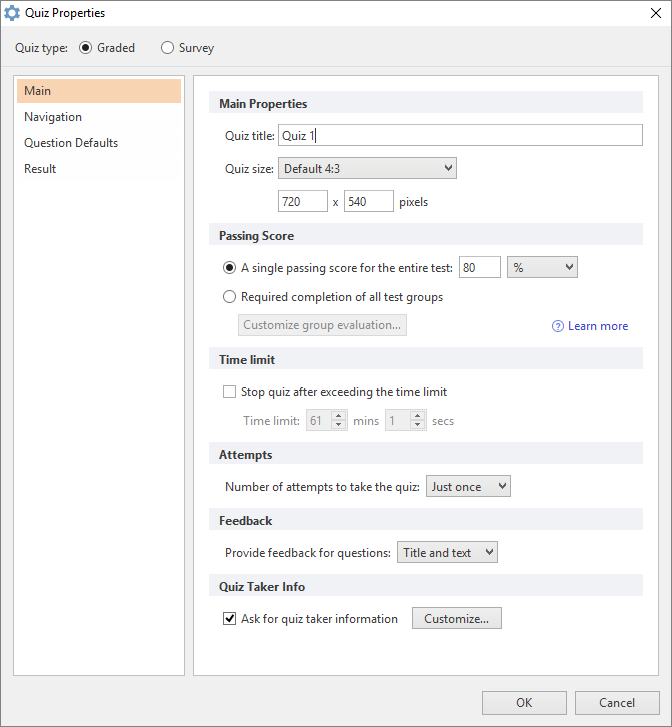
Task: Click the Quiz title text field
Action: click(460, 136)
